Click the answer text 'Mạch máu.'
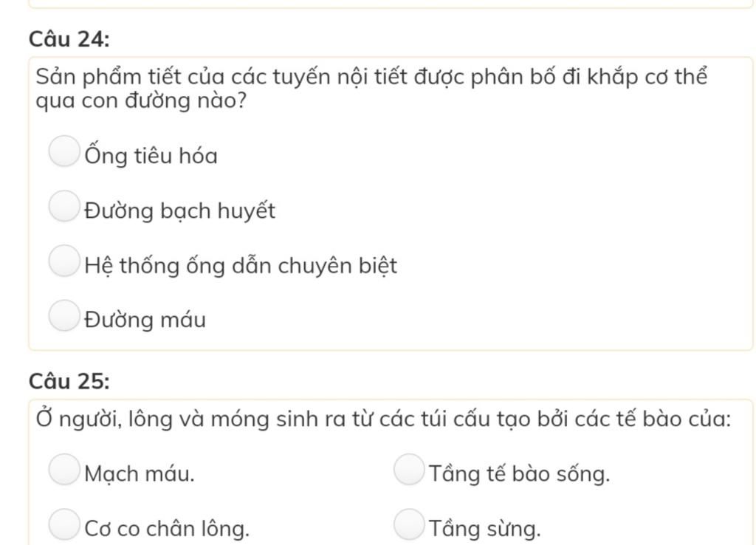This screenshot has height=545, width=756. pos(140,473)
